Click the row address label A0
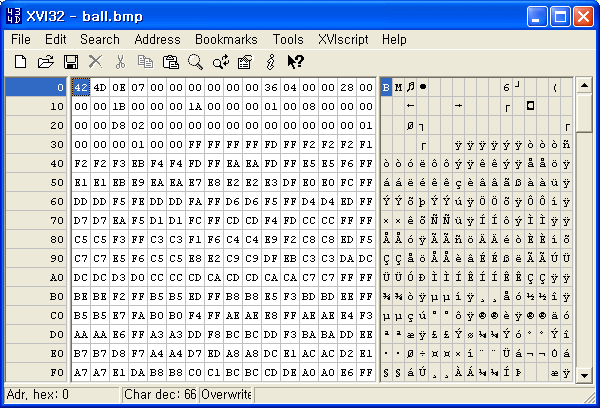Image resolution: width=600 pixels, height=408 pixels. (36, 277)
